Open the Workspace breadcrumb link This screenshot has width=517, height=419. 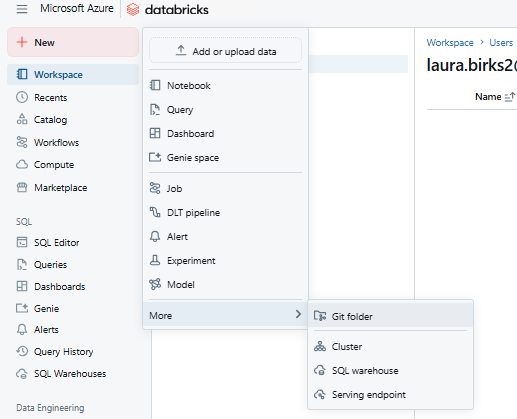tap(450, 43)
